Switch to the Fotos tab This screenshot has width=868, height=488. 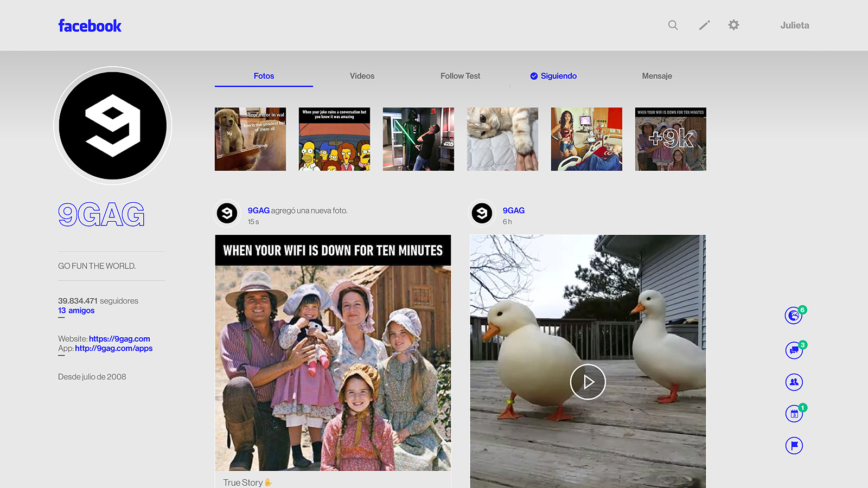click(x=264, y=76)
